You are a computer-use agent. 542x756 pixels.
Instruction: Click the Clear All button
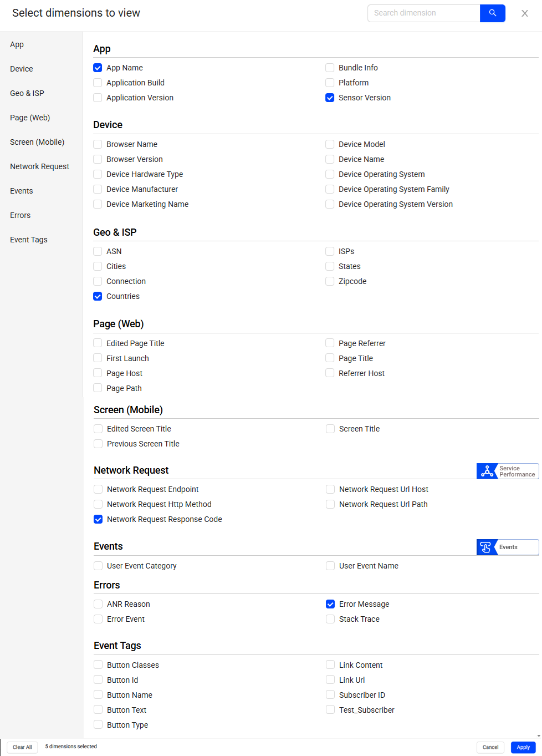22,747
